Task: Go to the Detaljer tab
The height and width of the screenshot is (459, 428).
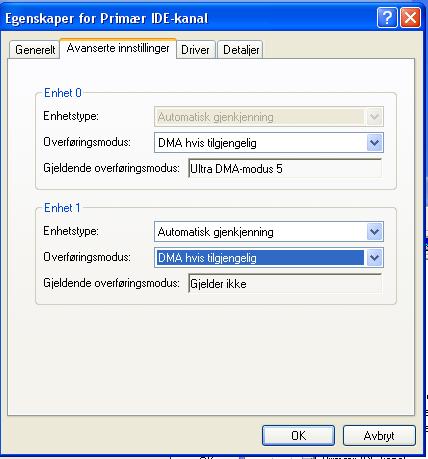Action: tap(241, 50)
